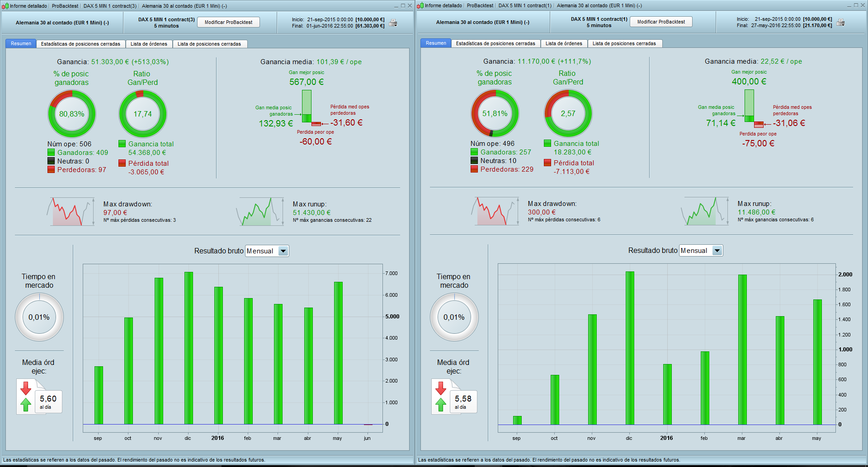This screenshot has width=868, height=467.
Task: Click right Modificar ProBacktest button
Action: click(661, 22)
